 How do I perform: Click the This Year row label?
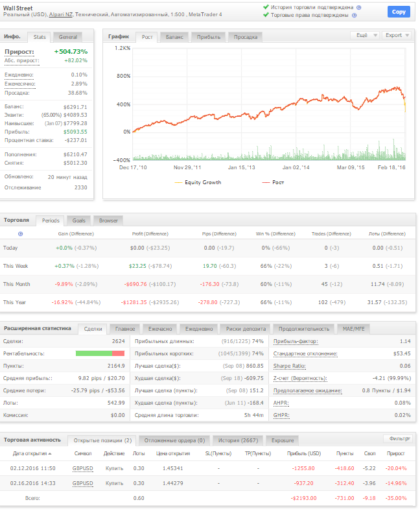pos(14,302)
